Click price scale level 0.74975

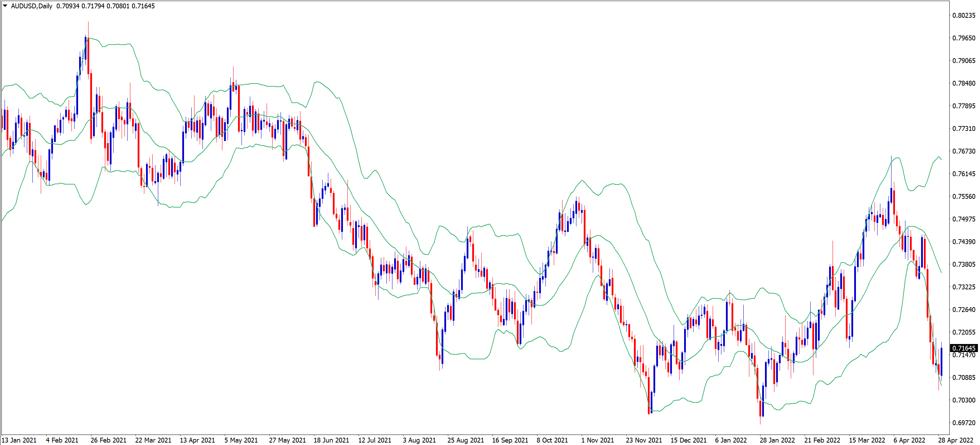pyautogui.click(x=964, y=219)
